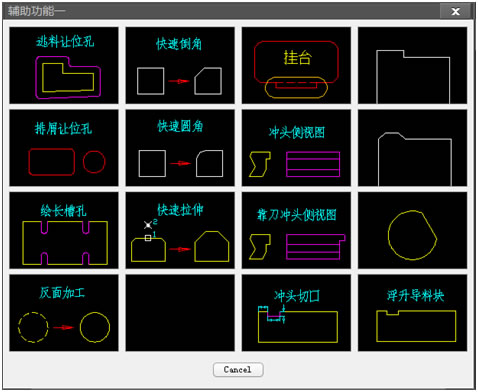Choose the 快速圆角 quick fillet tile

[180, 148]
